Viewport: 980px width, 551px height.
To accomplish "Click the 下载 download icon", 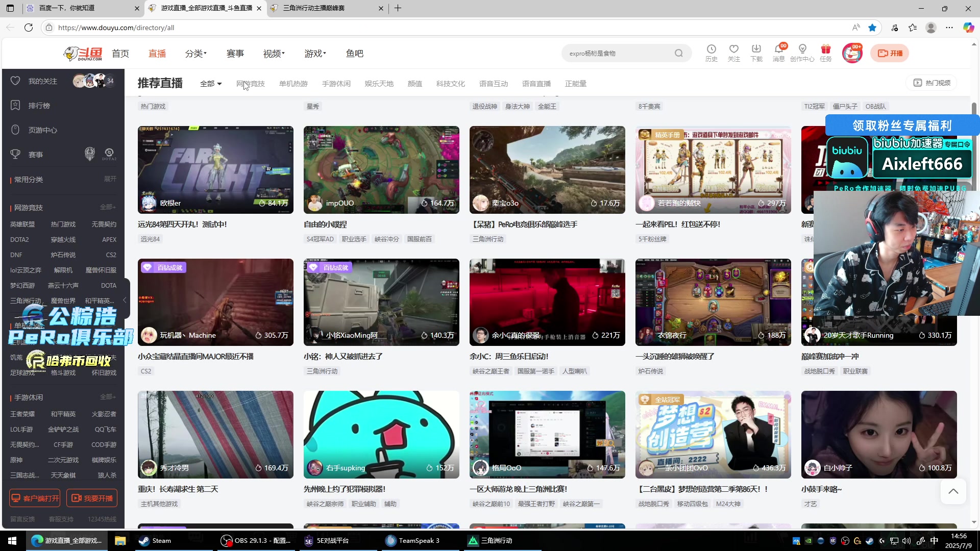I will click(x=756, y=53).
